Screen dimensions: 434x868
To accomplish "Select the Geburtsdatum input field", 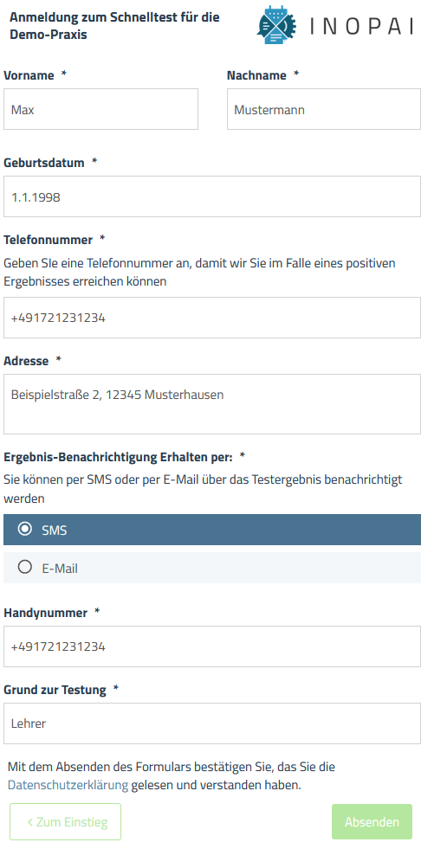I will click(212, 196).
